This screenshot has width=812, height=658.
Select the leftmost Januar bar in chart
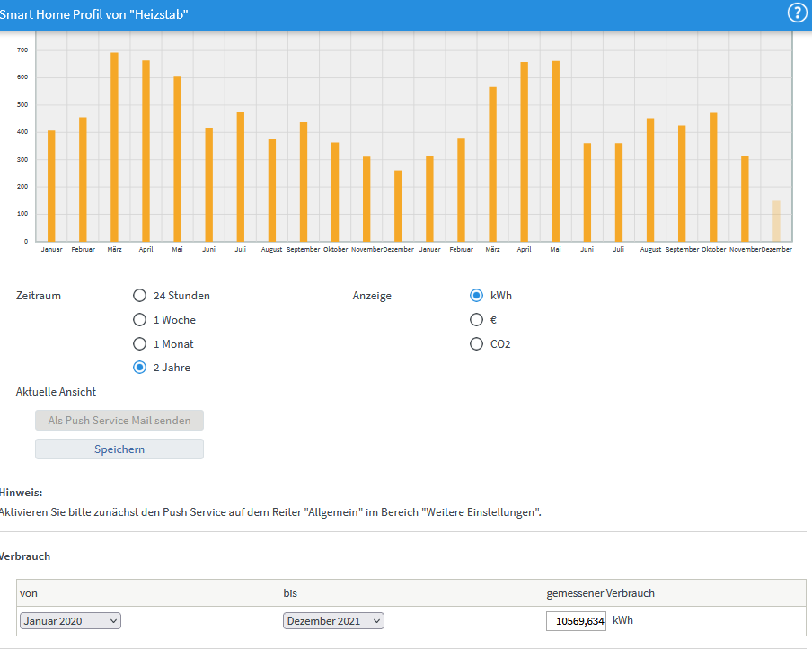point(51,186)
